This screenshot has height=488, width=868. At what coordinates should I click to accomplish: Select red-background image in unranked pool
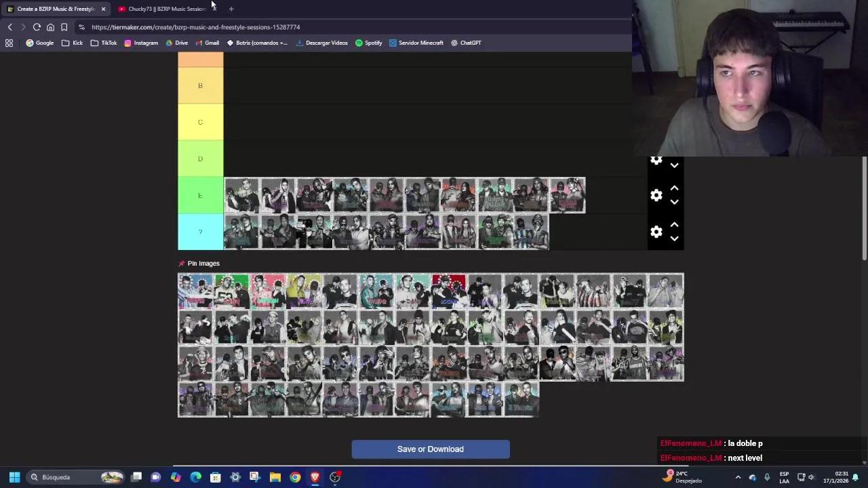click(448, 291)
